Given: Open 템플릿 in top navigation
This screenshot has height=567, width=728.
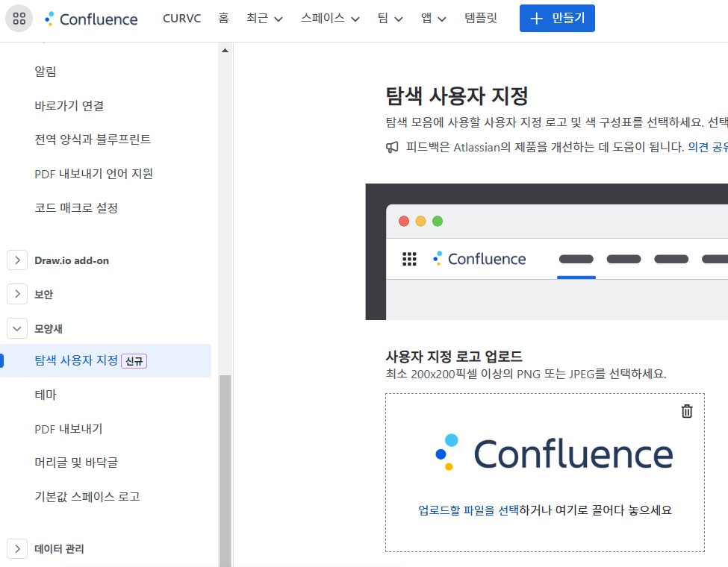Looking at the screenshot, I should pyautogui.click(x=481, y=19).
